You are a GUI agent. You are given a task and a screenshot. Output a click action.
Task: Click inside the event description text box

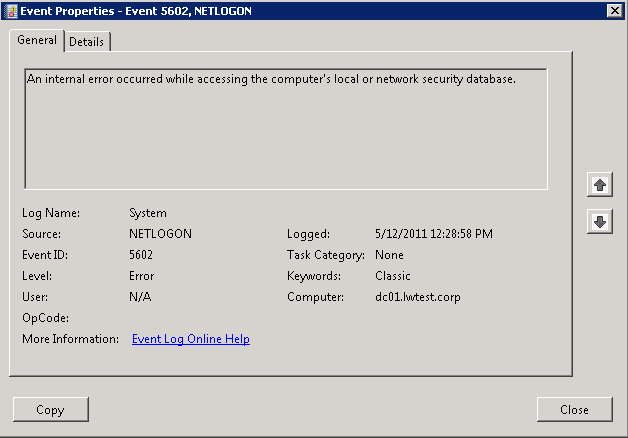tap(286, 129)
